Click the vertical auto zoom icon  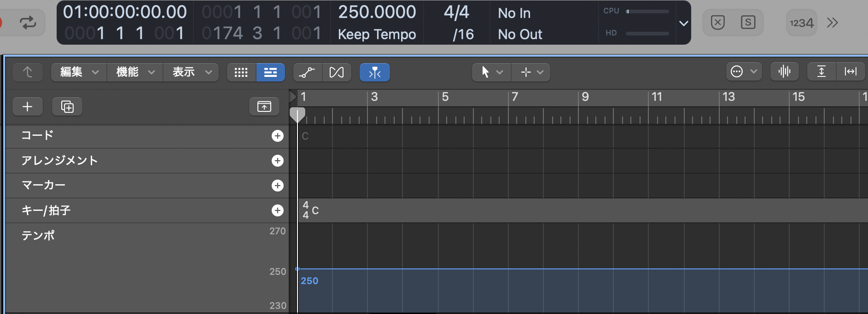(x=821, y=71)
